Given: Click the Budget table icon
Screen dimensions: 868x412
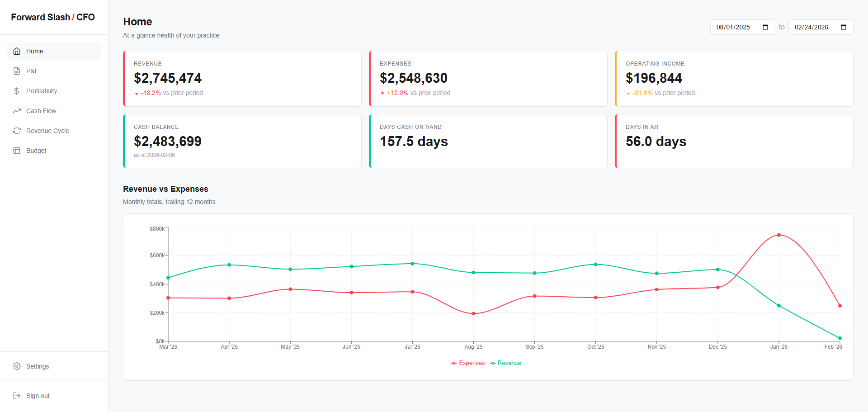Looking at the screenshot, I should (17, 151).
